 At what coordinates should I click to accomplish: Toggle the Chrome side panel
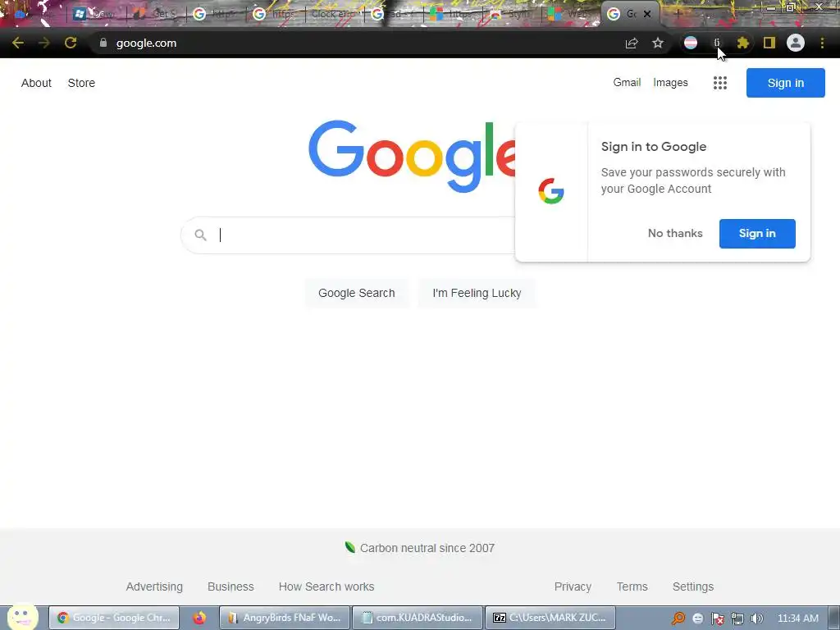click(x=769, y=43)
